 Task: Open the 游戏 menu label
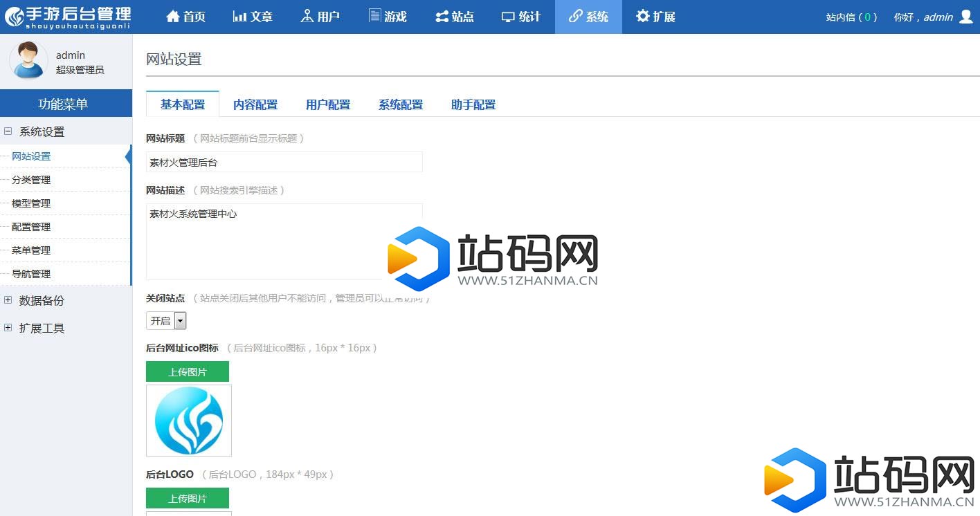coord(396,17)
